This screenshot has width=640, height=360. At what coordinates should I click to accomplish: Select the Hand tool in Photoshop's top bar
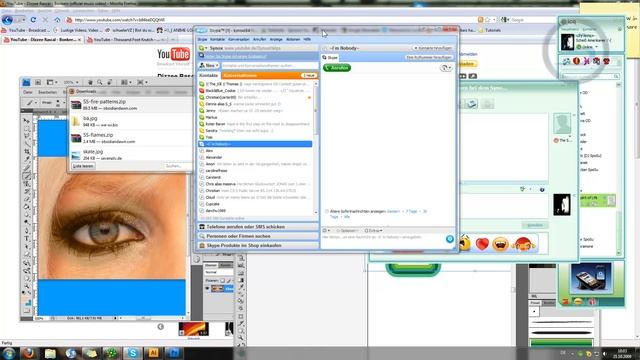point(91,82)
